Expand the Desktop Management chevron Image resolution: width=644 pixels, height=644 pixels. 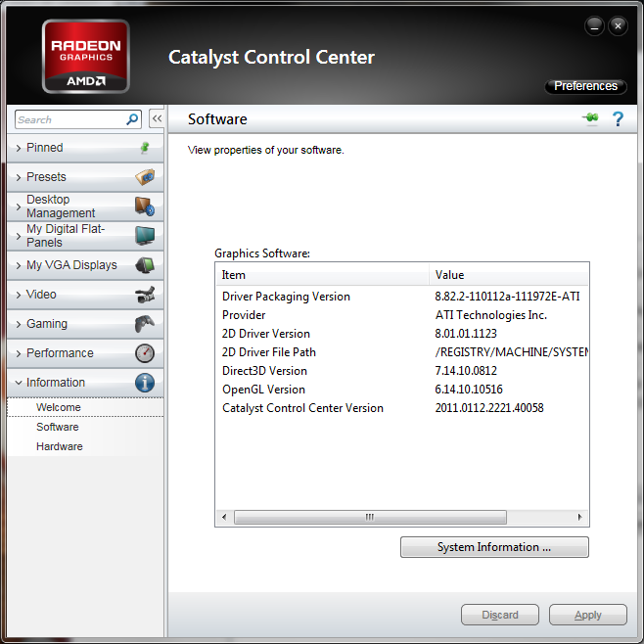pyautogui.click(x=19, y=207)
